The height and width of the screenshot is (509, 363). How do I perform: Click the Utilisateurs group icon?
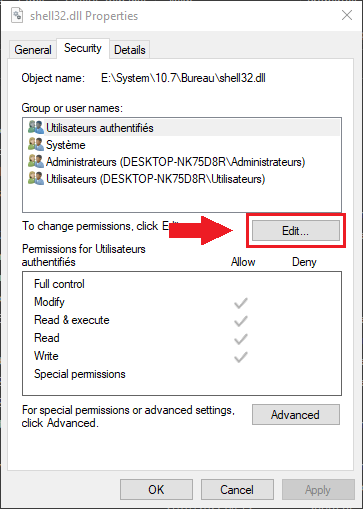point(36,178)
